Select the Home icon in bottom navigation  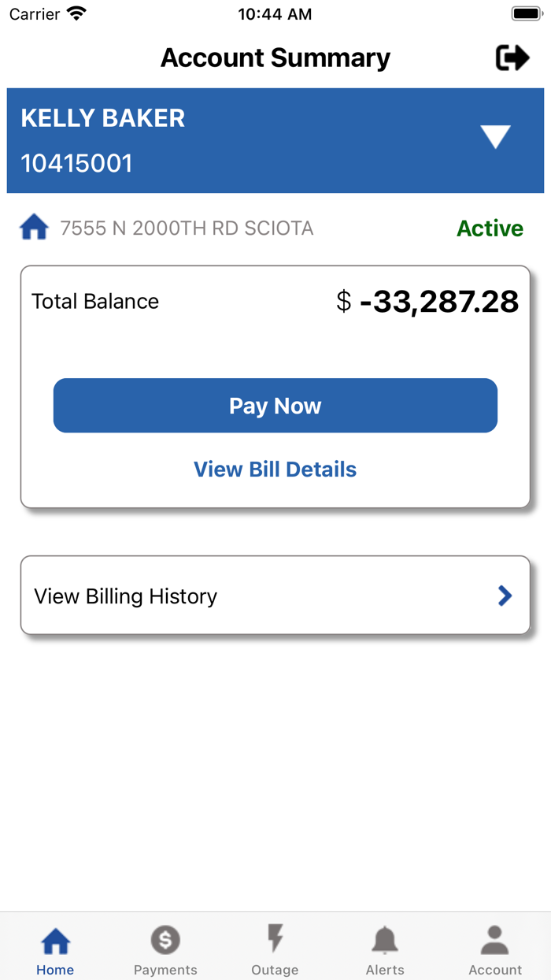click(55, 939)
